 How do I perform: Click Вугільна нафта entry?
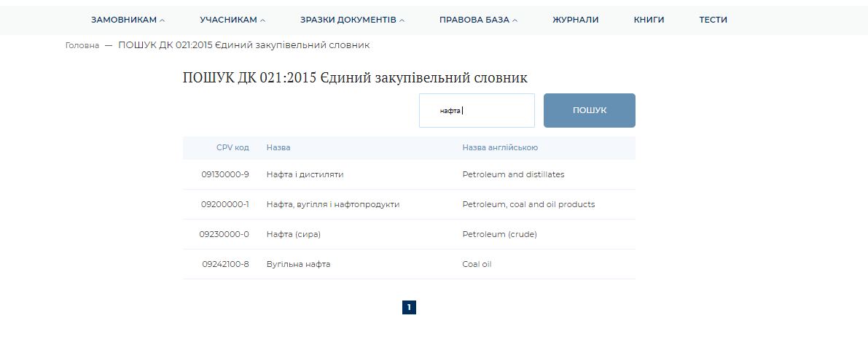[298, 264]
